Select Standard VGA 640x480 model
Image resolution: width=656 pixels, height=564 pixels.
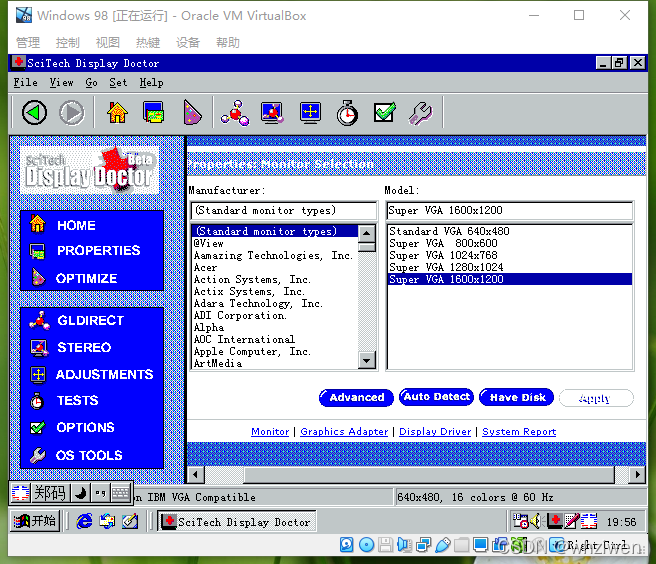click(x=510, y=231)
